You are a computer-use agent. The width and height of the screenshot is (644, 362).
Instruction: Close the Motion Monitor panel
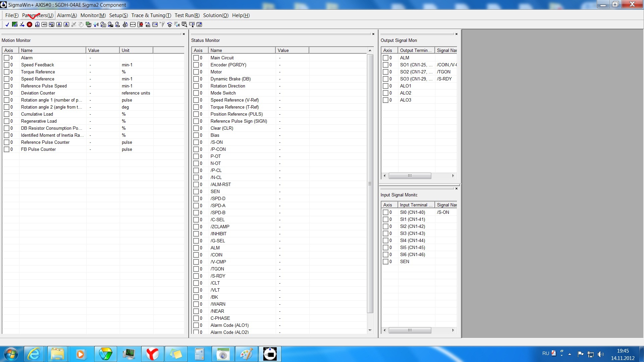(183, 34)
